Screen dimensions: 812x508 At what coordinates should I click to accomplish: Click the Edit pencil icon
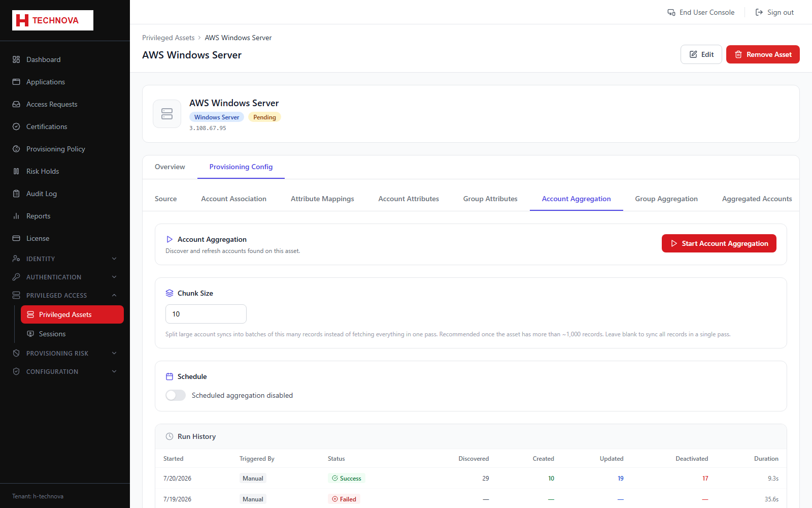(693, 54)
